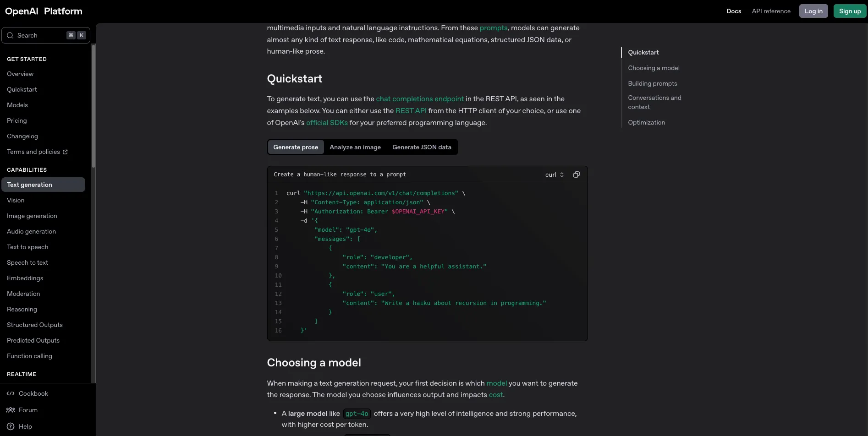Click the search magnifier icon

(10, 35)
